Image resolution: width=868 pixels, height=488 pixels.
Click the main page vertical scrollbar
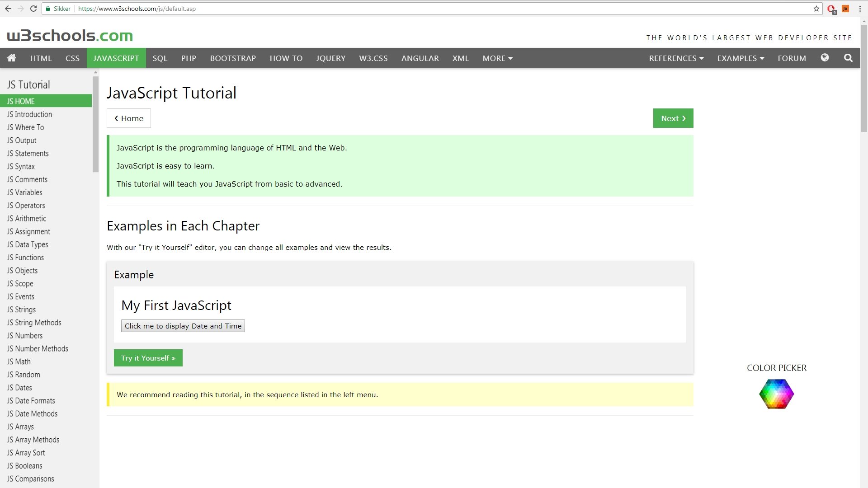[864, 78]
